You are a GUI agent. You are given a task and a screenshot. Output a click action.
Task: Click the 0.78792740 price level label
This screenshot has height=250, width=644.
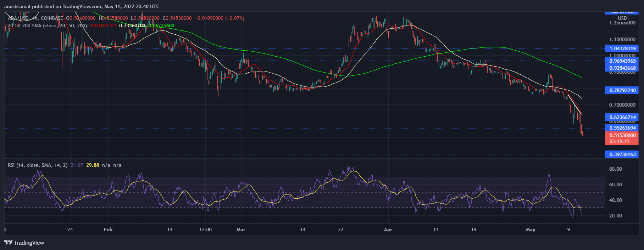622,90
